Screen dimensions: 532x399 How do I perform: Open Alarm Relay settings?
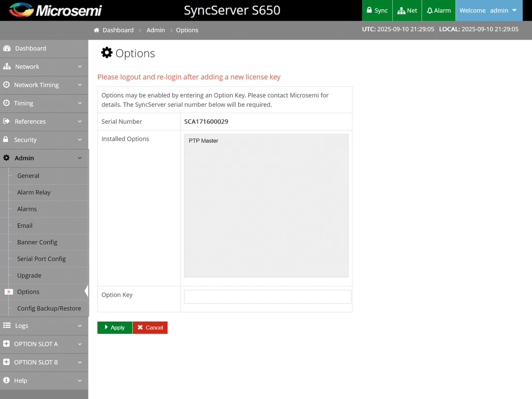tap(34, 192)
